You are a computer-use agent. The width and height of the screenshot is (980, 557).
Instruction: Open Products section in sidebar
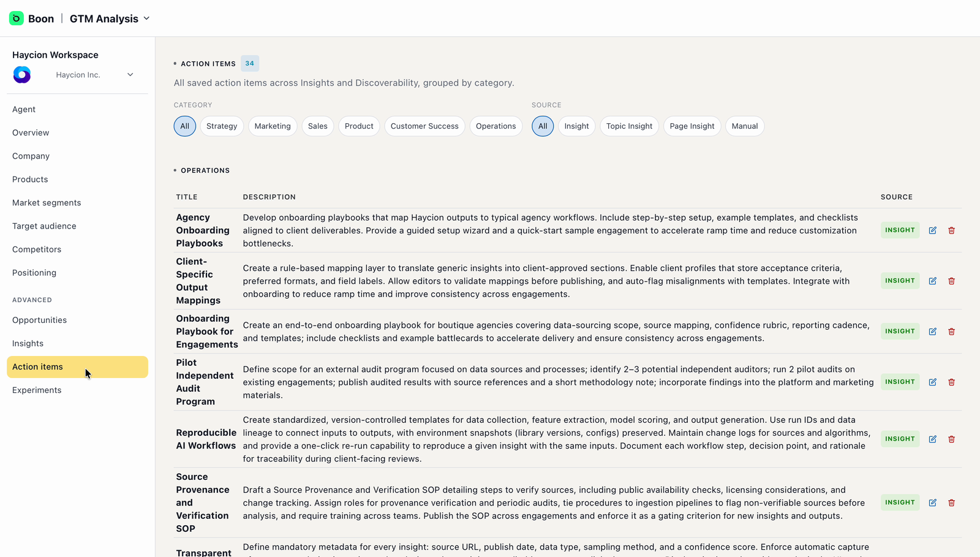[77, 179]
